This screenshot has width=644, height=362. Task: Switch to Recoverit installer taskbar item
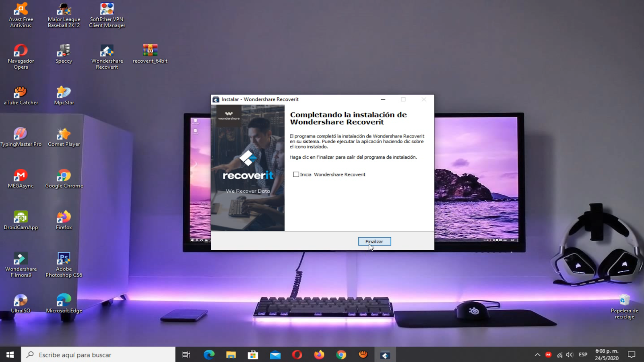click(x=385, y=355)
